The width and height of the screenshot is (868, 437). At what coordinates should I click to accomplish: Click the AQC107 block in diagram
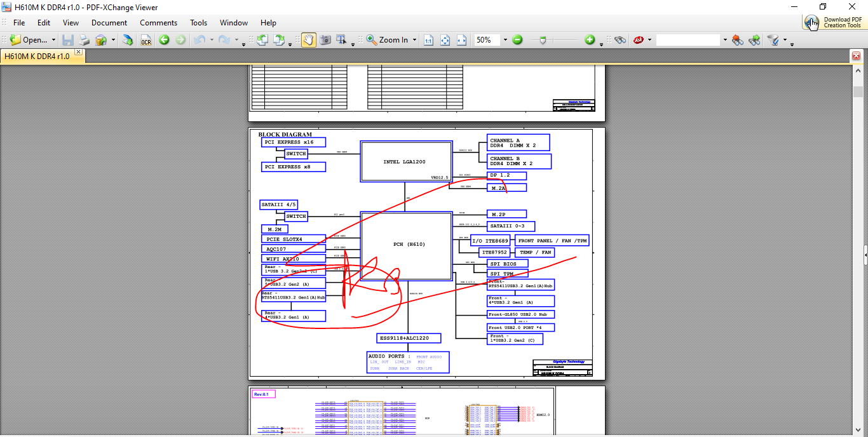coord(294,249)
